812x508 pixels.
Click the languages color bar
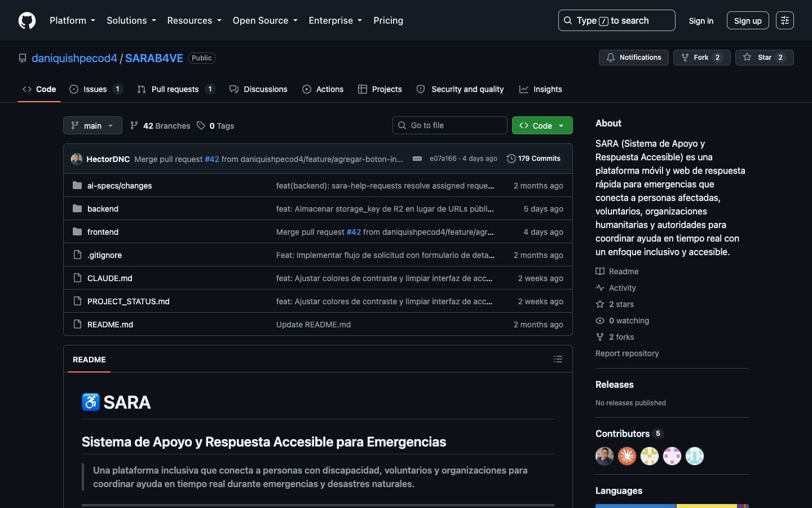pyautogui.click(x=672, y=506)
